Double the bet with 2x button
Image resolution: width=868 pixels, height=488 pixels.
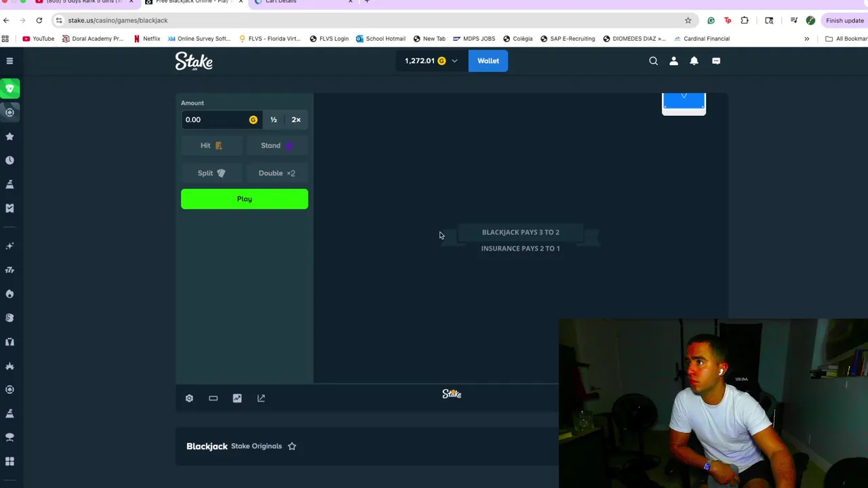(296, 120)
